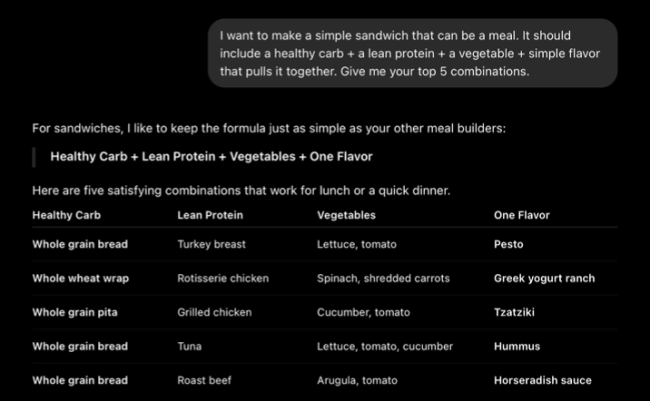This screenshot has width=650, height=401.
Task: Click the Tuna protein cell
Action: [x=189, y=346]
